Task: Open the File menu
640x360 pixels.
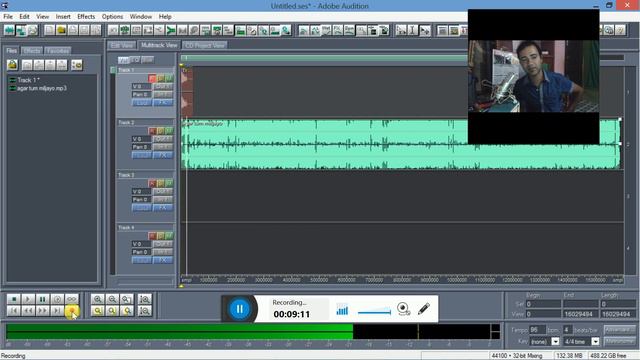Action: [8, 17]
